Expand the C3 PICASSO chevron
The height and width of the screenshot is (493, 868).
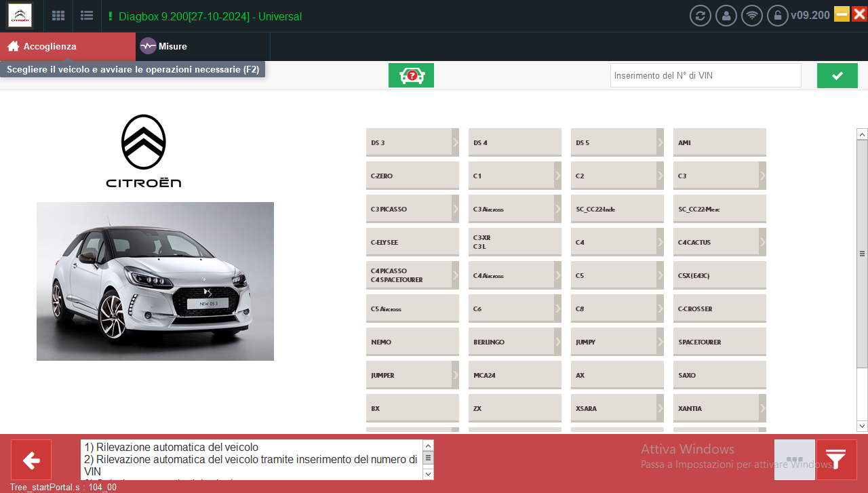(455, 209)
